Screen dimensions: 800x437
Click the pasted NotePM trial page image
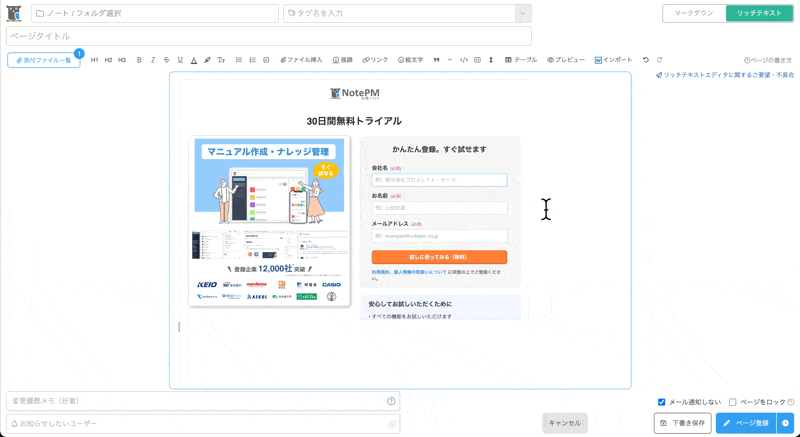pos(355,201)
